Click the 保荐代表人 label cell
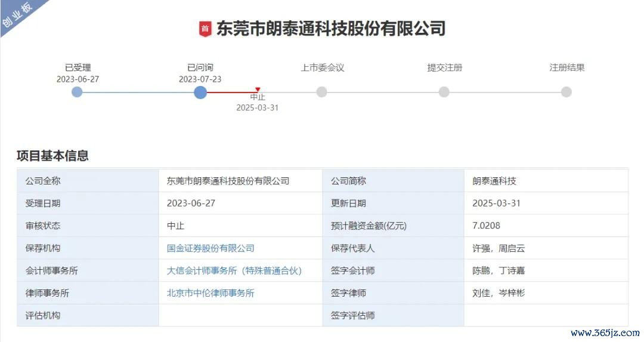644x342 pixels. pyautogui.click(x=394, y=248)
